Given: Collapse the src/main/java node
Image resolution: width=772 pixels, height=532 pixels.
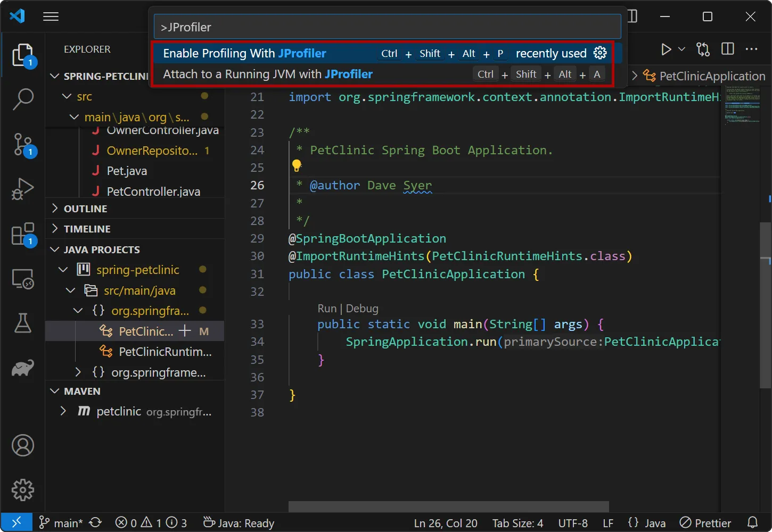Looking at the screenshot, I should click(71, 290).
